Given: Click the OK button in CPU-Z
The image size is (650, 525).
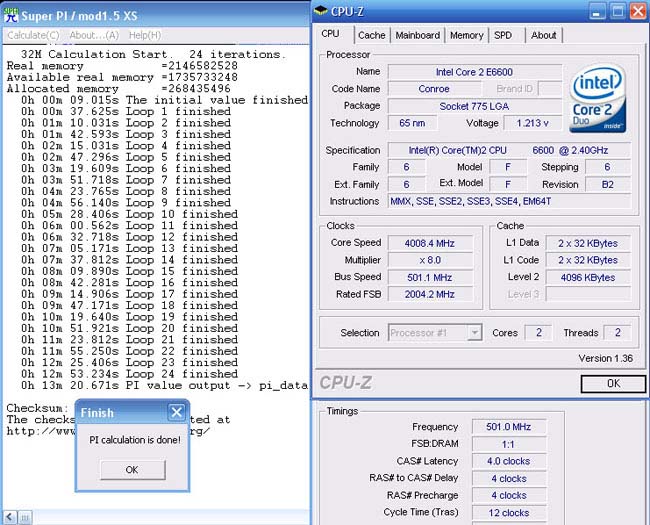Looking at the screenshot, I should [x=613, y=384].
